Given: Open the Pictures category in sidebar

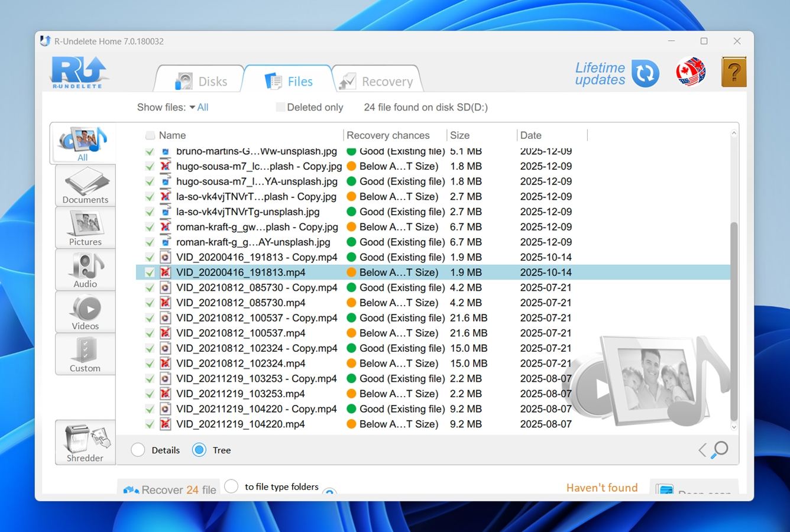Looking at the screenshot, I should click(x=85, y=228).
